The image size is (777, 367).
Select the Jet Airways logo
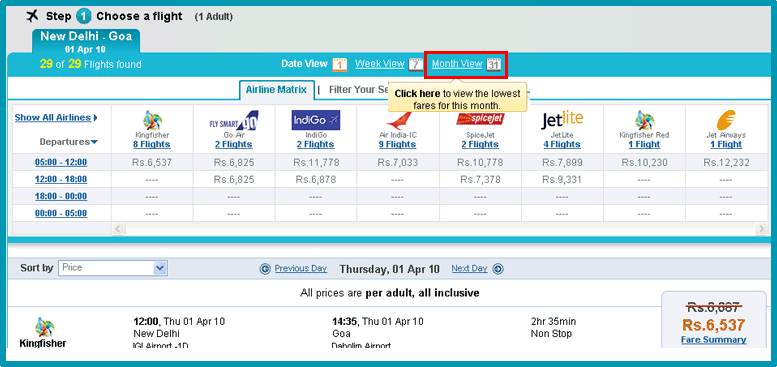pos(726,121)
